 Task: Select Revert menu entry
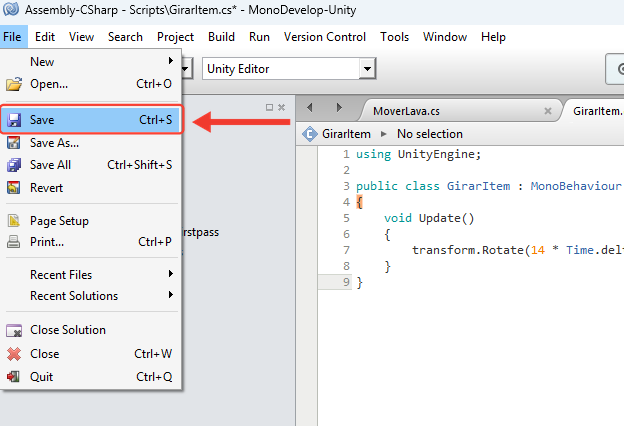point(91,188)
